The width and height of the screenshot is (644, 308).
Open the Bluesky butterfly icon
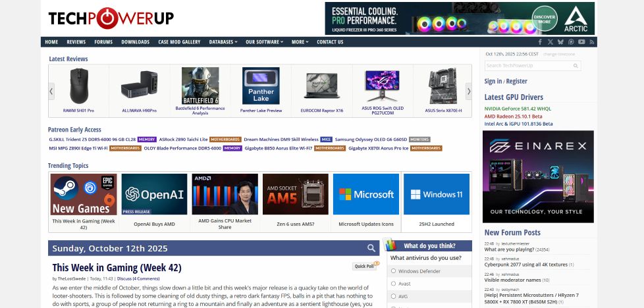coord(560,42)
